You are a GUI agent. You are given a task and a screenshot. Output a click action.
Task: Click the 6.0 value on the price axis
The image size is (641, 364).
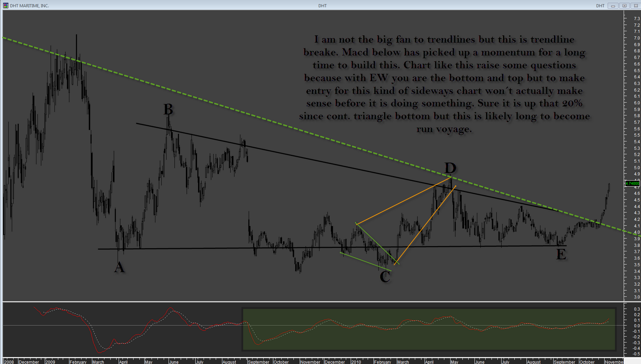[x=637, y=103]
